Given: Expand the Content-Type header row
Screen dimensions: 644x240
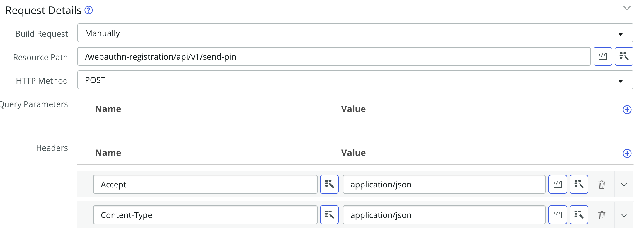Looking at the screenshot, I should tap(624, 215).
